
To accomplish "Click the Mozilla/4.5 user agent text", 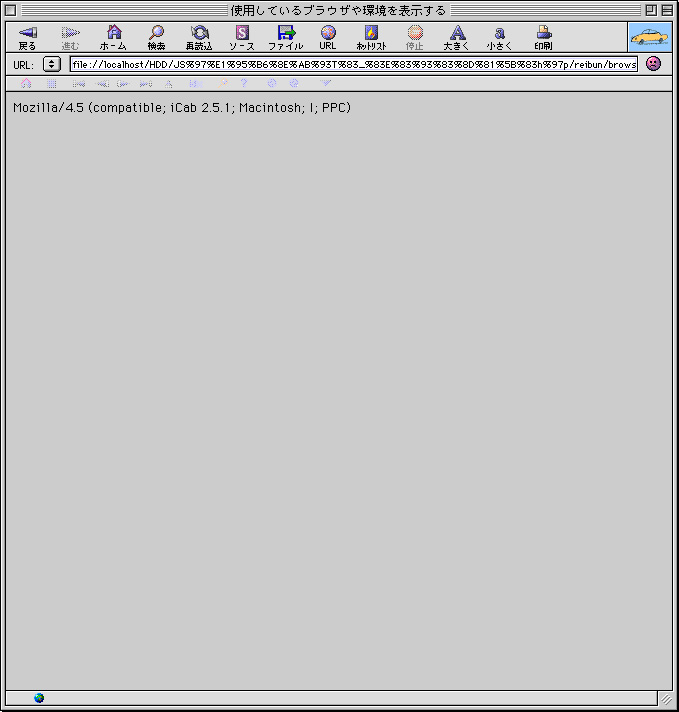I will coord(182,108).
